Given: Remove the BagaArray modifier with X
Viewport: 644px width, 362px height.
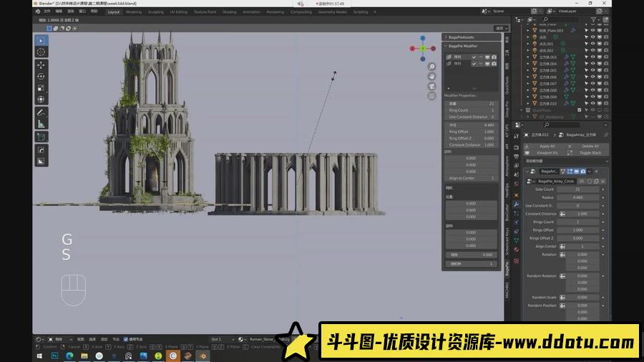Looking at the screenshot, I should [x=596, y=171].
